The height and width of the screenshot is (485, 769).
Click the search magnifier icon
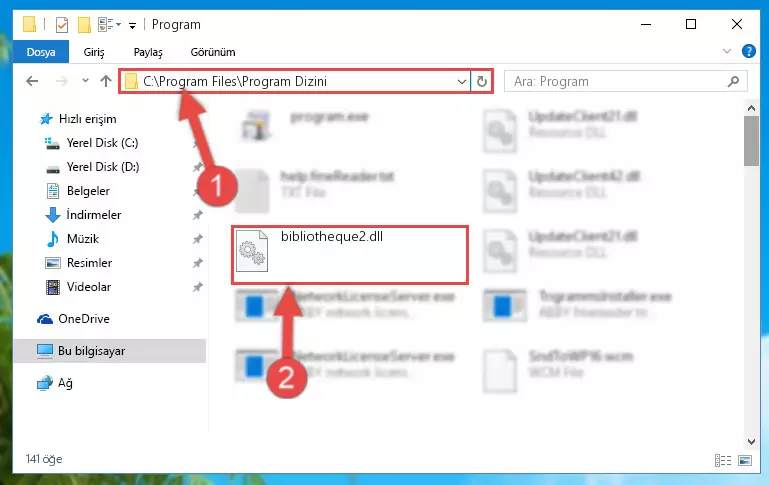(x=733, y=81)
